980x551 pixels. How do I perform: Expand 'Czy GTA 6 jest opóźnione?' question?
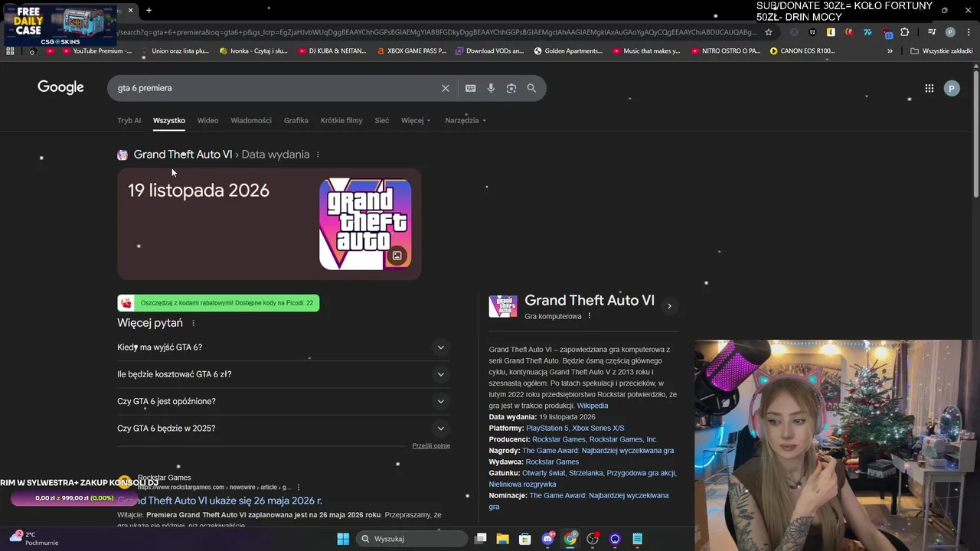pos(283,401)
